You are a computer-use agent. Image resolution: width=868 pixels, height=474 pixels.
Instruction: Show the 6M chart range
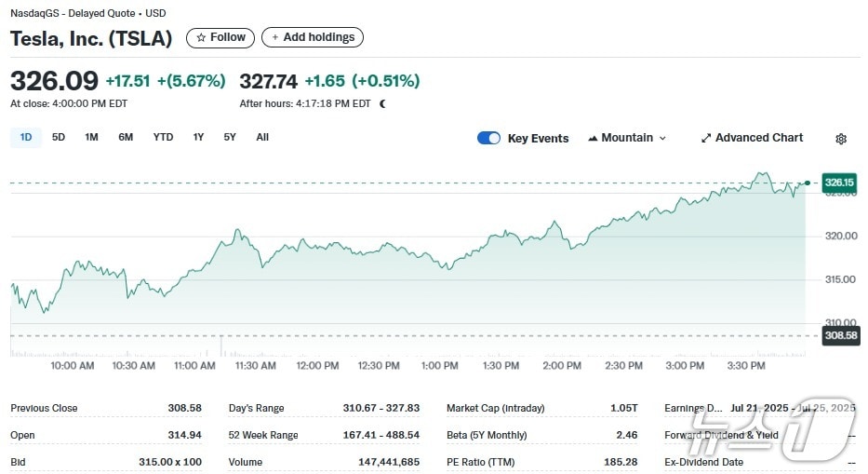click(126, 137)
